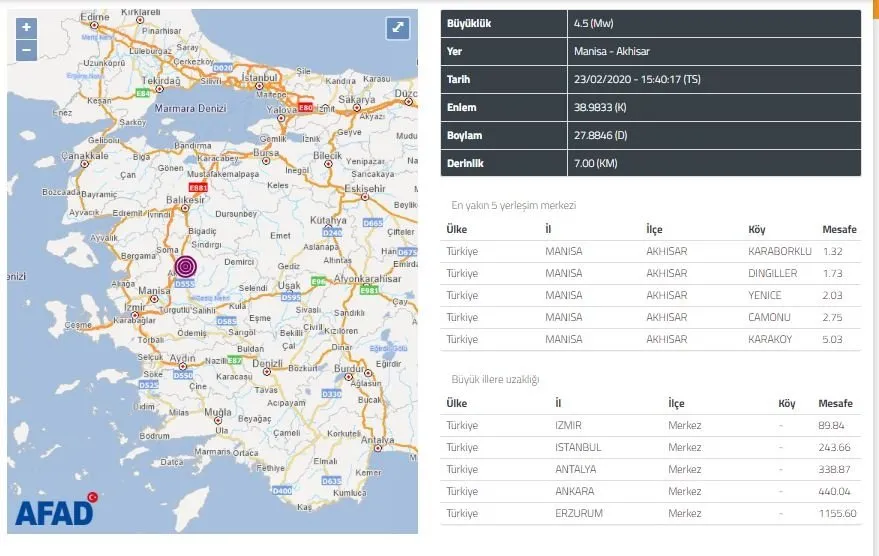Zoom out of the map
The image size is (879, 556).
[x=26, y=49]
